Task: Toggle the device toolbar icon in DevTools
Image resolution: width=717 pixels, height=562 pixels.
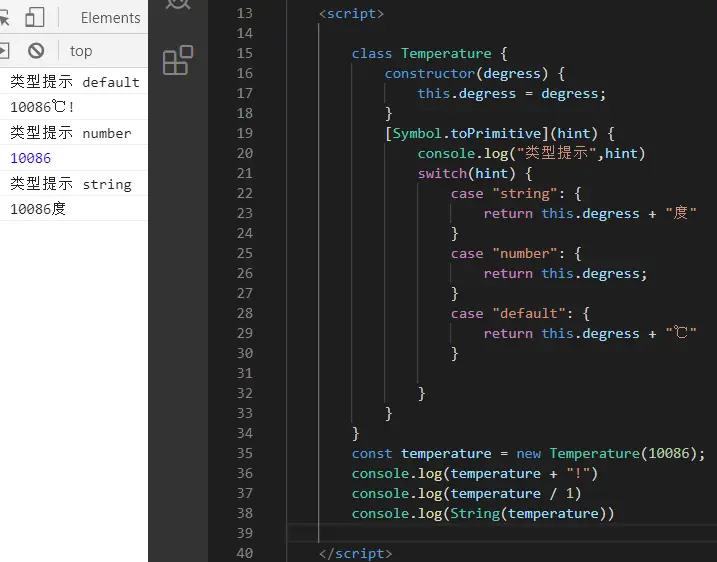Action: pyautogui.click(x=35, y=17)
